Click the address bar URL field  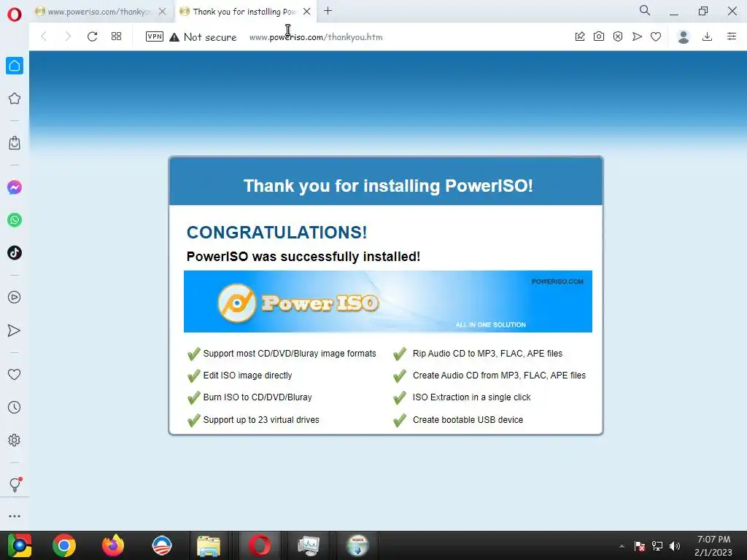(316, 37)
